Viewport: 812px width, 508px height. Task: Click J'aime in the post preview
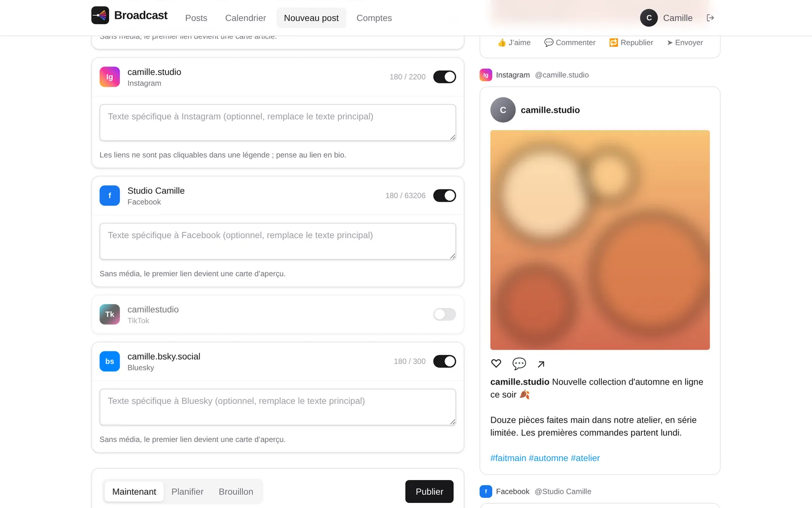[514, 43]
